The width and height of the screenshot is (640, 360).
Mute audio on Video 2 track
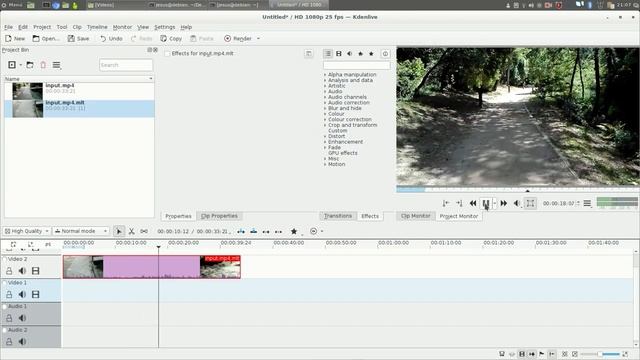(22, 271)
